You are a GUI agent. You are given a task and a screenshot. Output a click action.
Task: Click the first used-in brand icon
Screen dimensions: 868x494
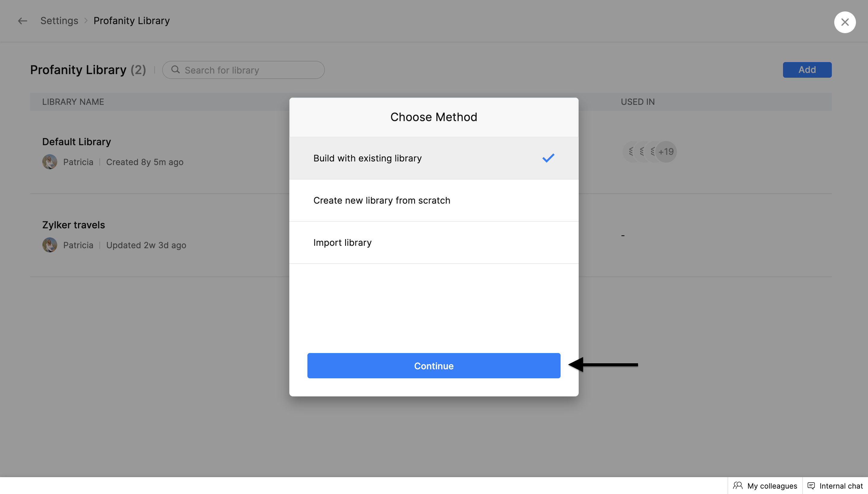(631, 152)
